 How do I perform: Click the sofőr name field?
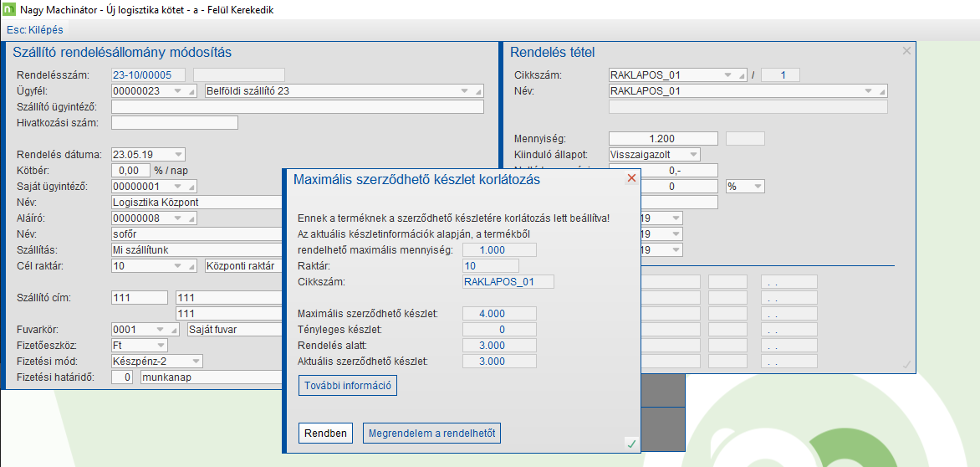point(197,233)
